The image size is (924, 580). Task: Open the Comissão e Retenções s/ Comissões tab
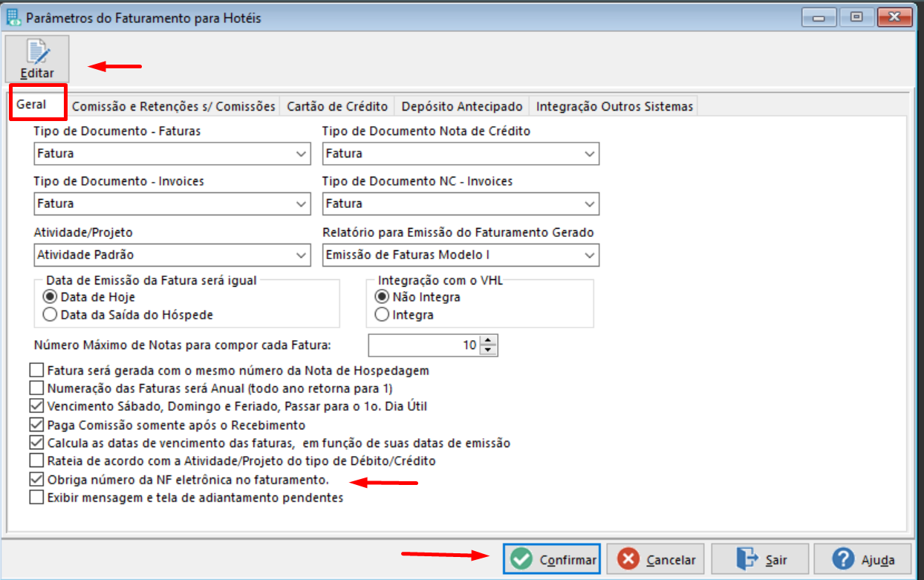click(174, 106)
